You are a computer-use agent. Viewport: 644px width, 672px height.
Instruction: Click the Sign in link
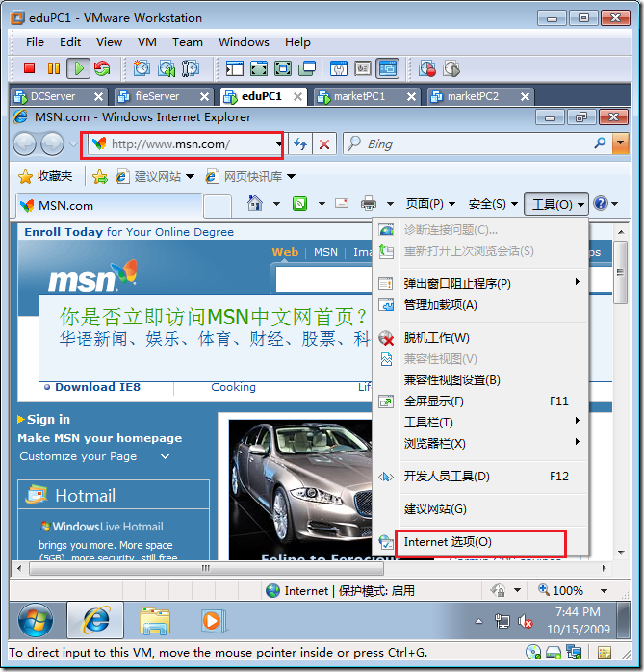(x=48, y=419)
